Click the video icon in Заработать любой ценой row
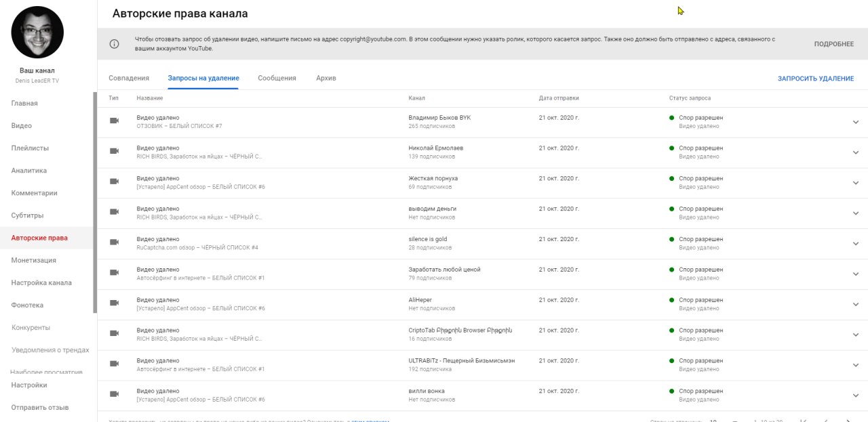868x422 pixels. [x=115, y=273]
